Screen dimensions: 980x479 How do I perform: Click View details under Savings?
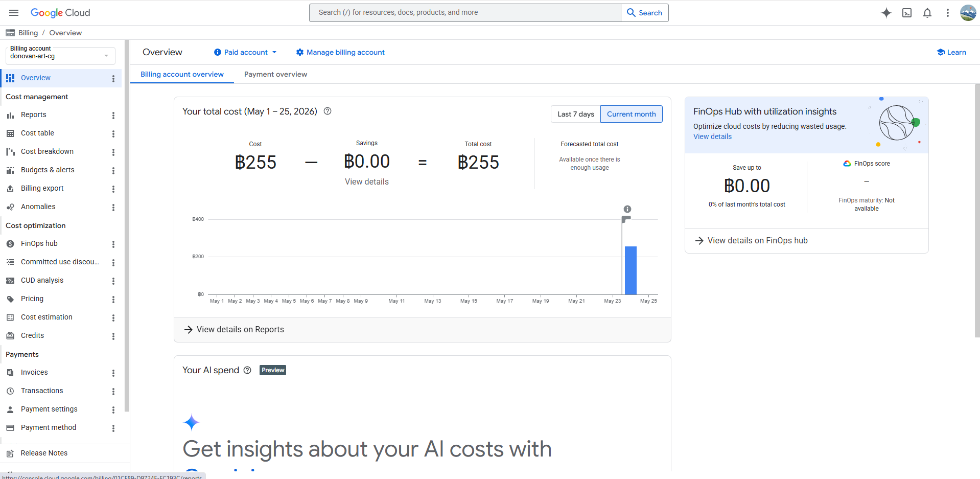pyautogui.click(x=367, y=182)
